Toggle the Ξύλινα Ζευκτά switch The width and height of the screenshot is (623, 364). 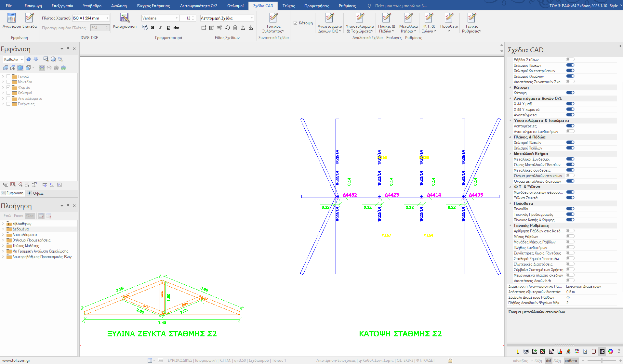(570, 198)
